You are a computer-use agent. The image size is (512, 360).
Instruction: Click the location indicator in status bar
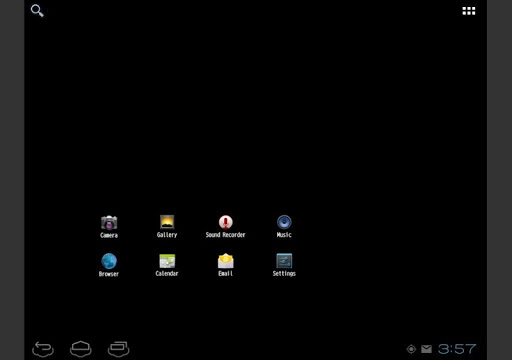(411, 349)
